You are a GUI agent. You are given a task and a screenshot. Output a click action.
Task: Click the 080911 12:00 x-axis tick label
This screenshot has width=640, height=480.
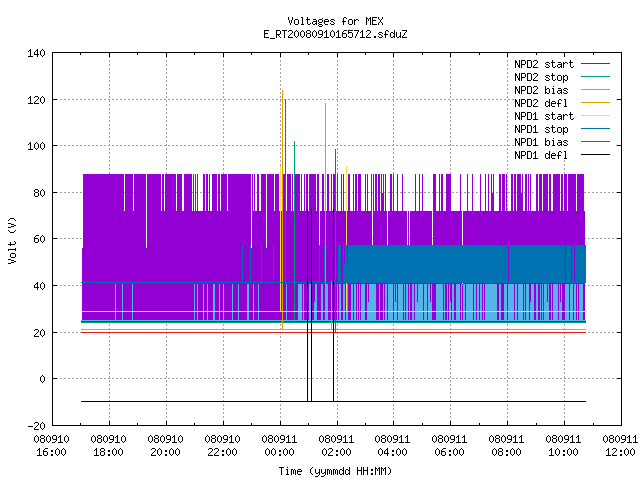point(620,446)
